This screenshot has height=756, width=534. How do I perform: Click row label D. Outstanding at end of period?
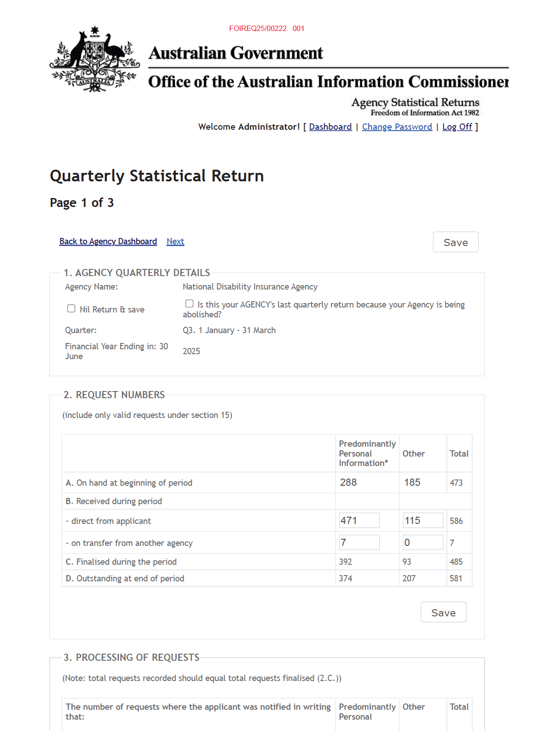pos(125,578)
